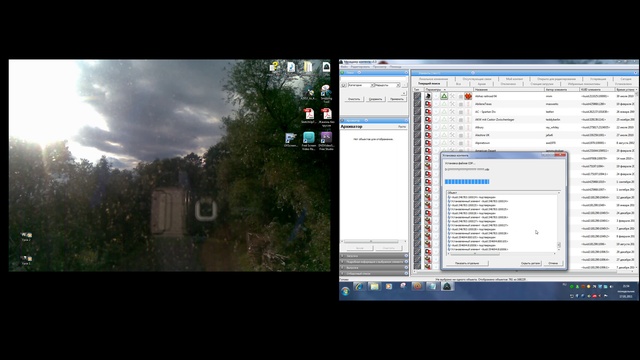
Task: Click Отмена in the install dialog
Action: point(553,263)
